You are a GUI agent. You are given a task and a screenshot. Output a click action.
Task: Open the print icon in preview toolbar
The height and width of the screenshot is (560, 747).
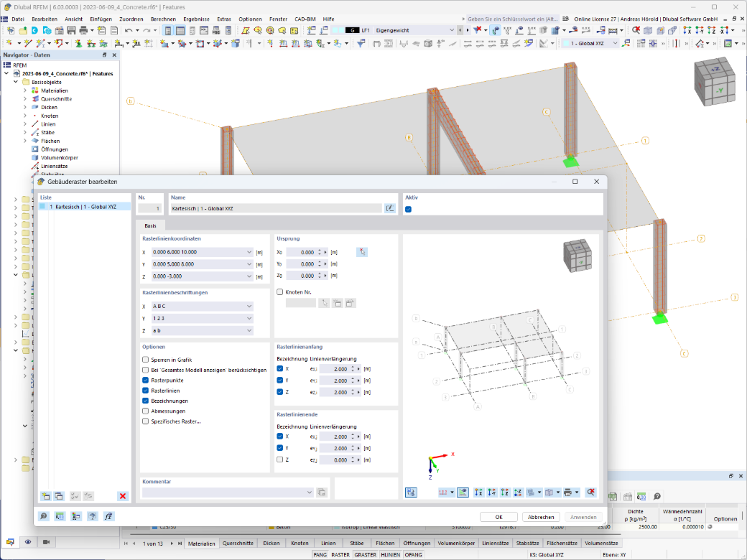coord(567,493)
